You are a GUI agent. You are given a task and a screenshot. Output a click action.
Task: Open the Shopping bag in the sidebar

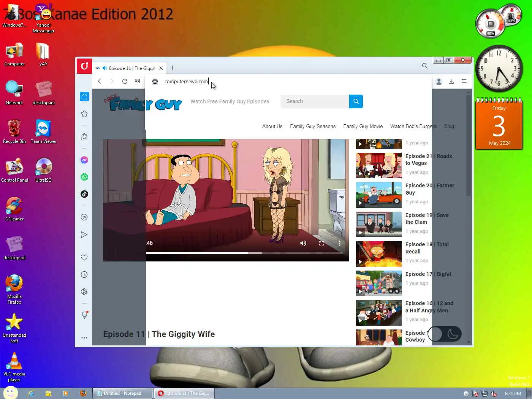[x=84, y=137]
